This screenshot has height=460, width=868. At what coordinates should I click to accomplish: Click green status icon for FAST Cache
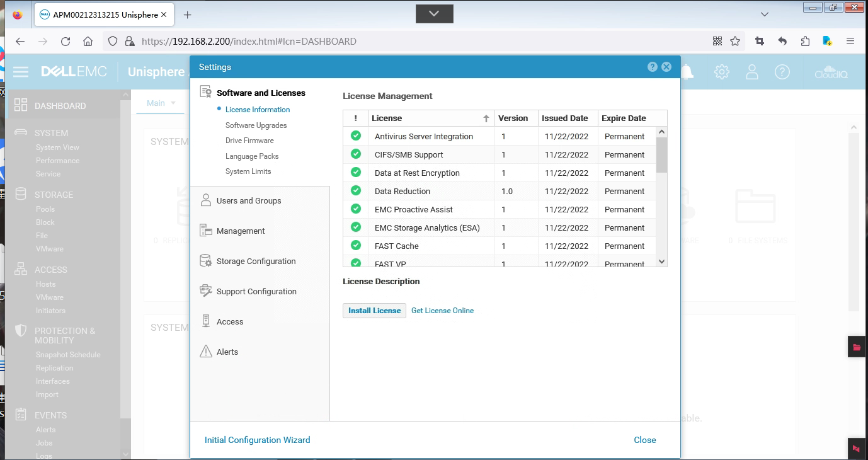356,245
